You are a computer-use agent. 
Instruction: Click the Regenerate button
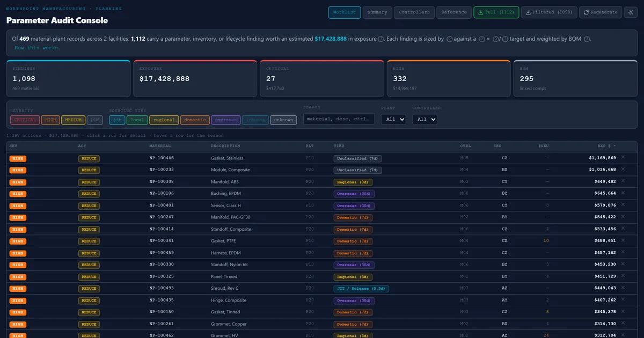(601, 12)
